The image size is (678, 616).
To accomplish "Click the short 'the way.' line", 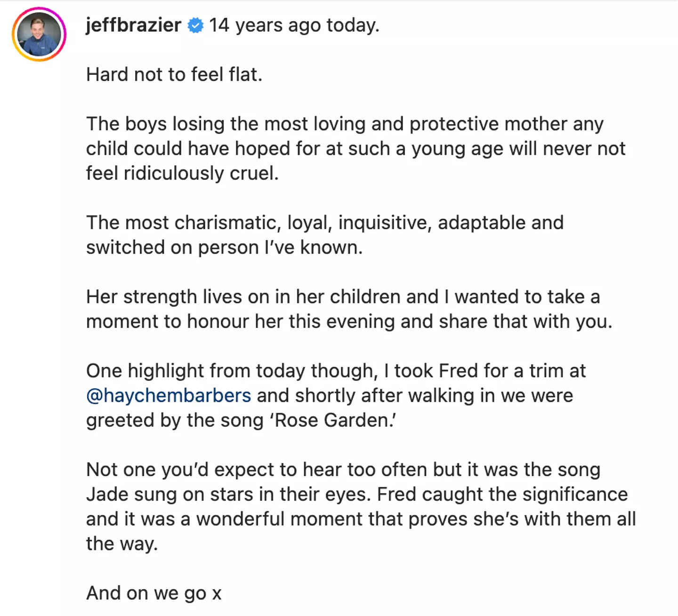I will 121,544.
